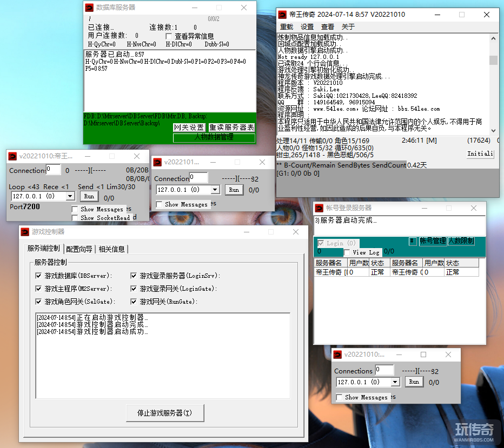Click the Port7200 gate window title icon
The width and height of the screenshot is (504, 448).
(12, 156)
